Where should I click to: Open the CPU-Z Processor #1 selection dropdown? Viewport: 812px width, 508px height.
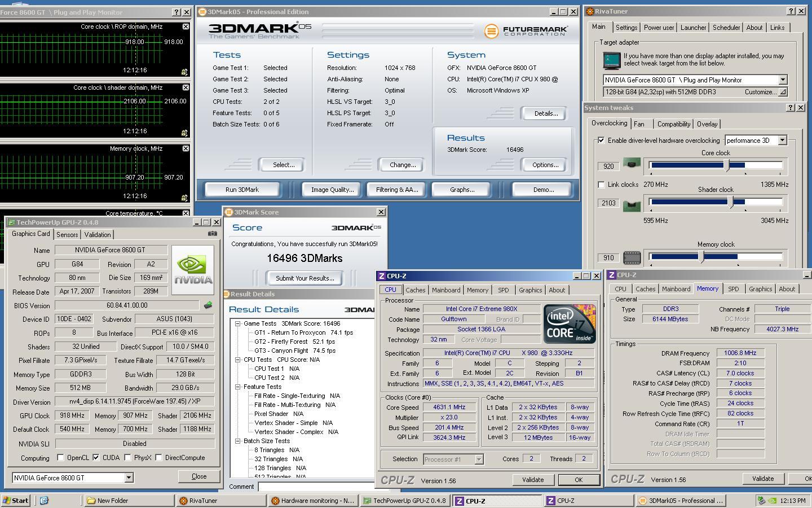479,459
